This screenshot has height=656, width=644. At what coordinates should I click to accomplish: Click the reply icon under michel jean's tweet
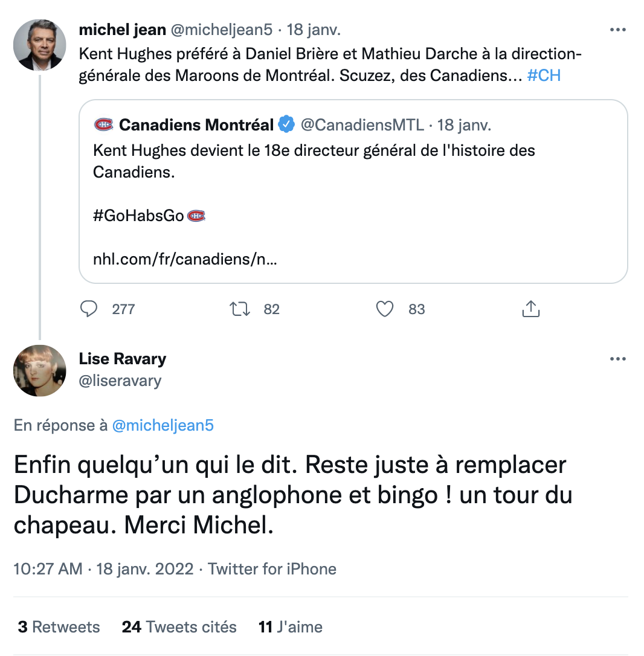point(89,309)
